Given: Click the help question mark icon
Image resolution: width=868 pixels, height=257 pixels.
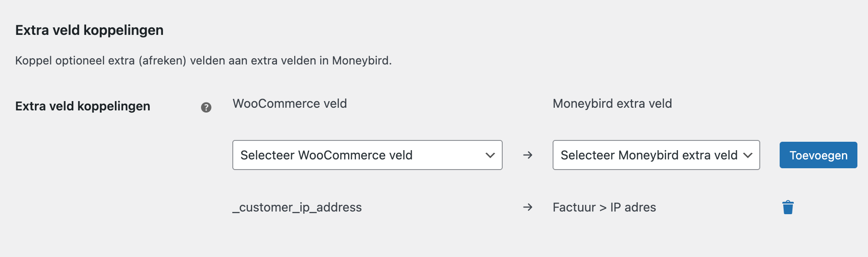Looking at the screenshot, I should (206, 107).
